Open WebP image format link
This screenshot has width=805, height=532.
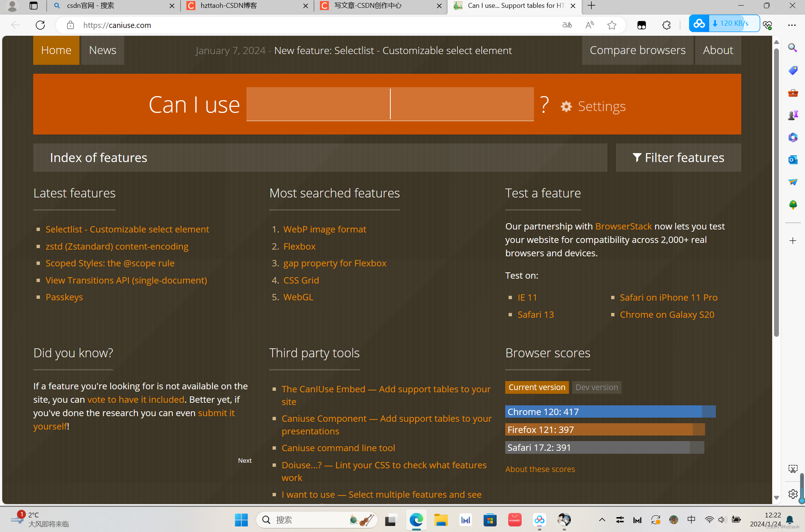pos(324,229)
